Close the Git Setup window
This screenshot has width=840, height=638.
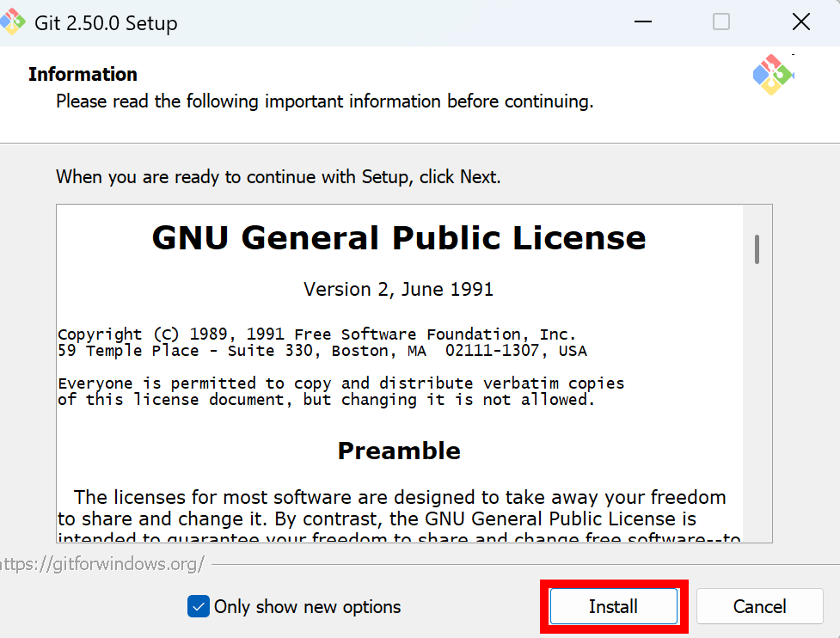pyautogui.click(x=801, y=22)
